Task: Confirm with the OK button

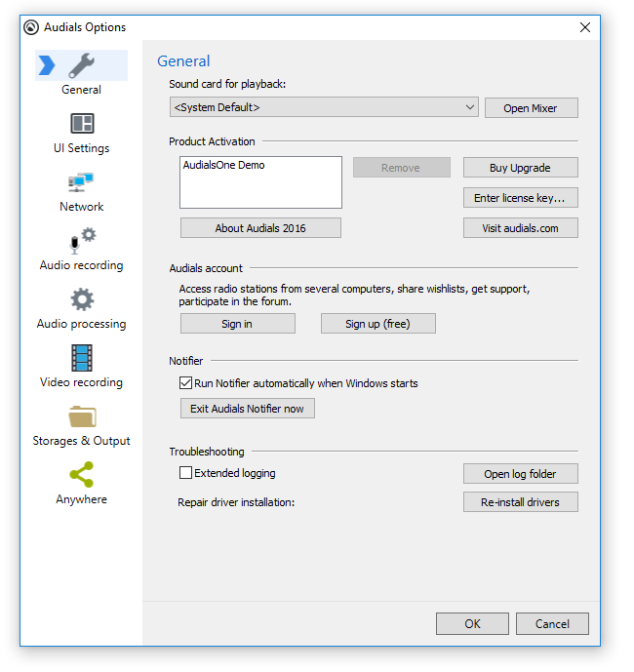Action: click(x=472, y=623)
